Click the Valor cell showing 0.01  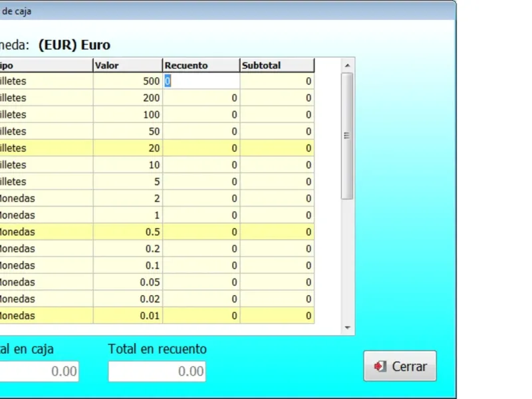click(x=128, y=315)
